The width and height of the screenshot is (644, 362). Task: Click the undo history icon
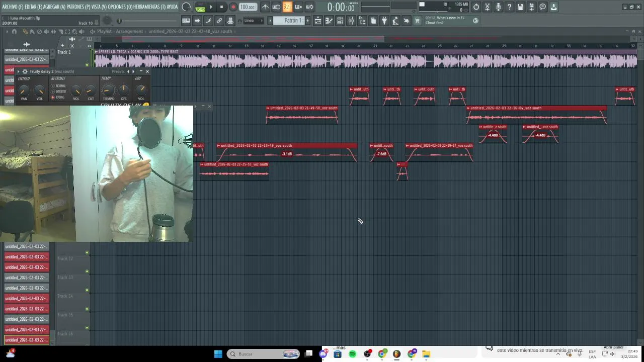(476, 7)
